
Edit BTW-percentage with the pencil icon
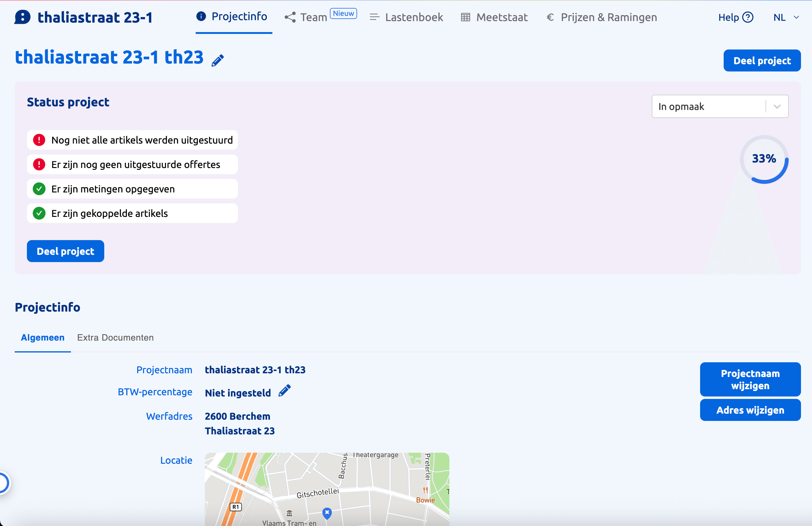(284, 391)
